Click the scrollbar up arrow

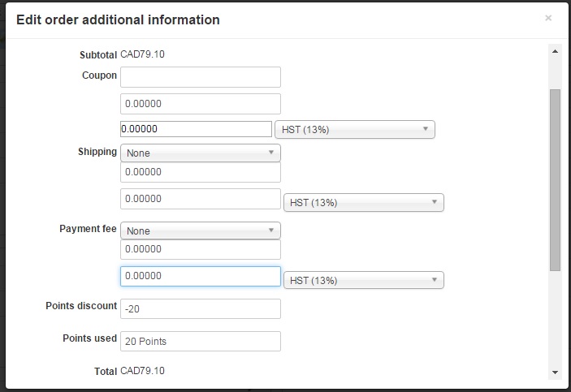coord(556,51)
